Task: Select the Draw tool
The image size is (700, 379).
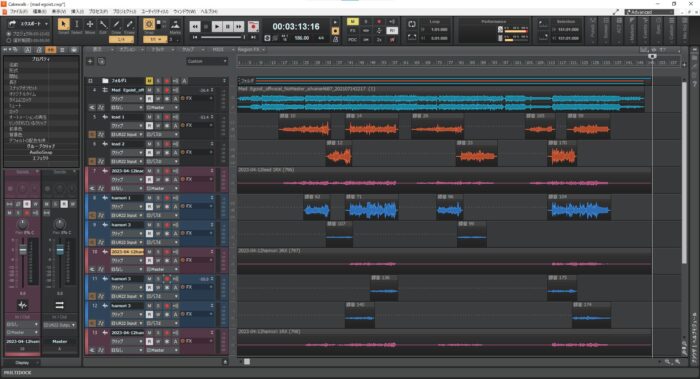Action: 116,25
